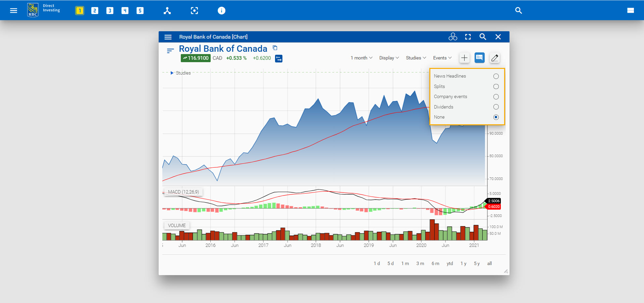The height and width of the screenshot is (303, 644).
Task: Select the News Headlines radio option
Action: 496,76
